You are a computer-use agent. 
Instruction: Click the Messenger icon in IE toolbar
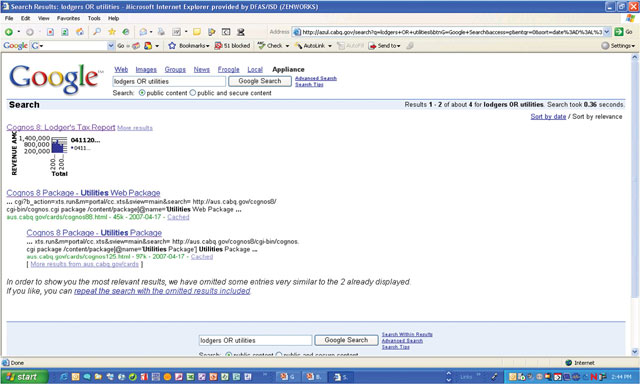(x=211, y=32)
